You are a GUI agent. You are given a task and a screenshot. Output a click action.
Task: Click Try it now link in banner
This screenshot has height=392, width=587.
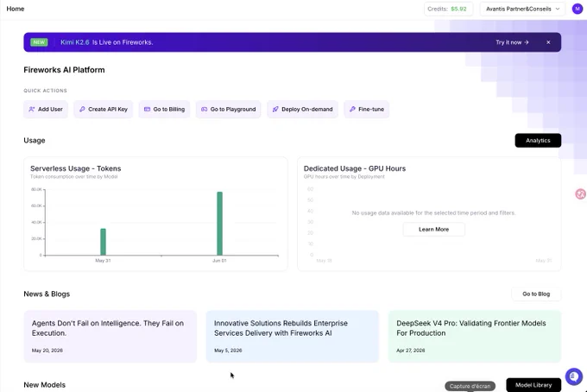coord(512,42)
